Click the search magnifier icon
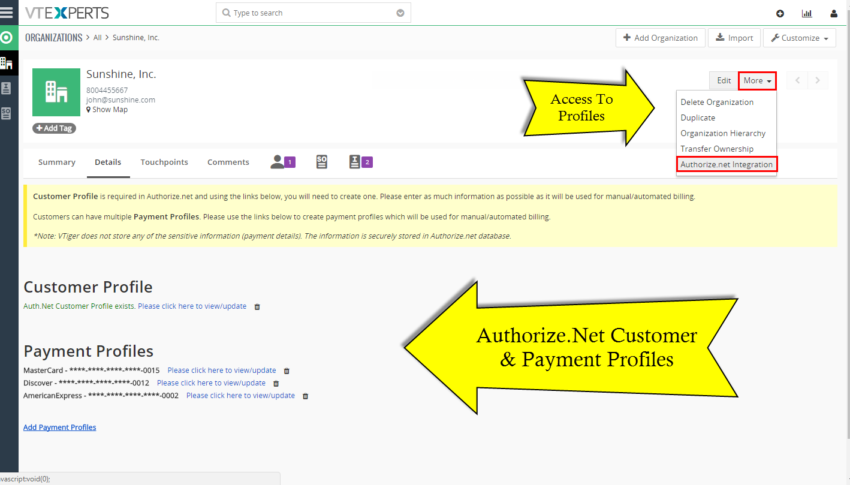 coord(226,13)
